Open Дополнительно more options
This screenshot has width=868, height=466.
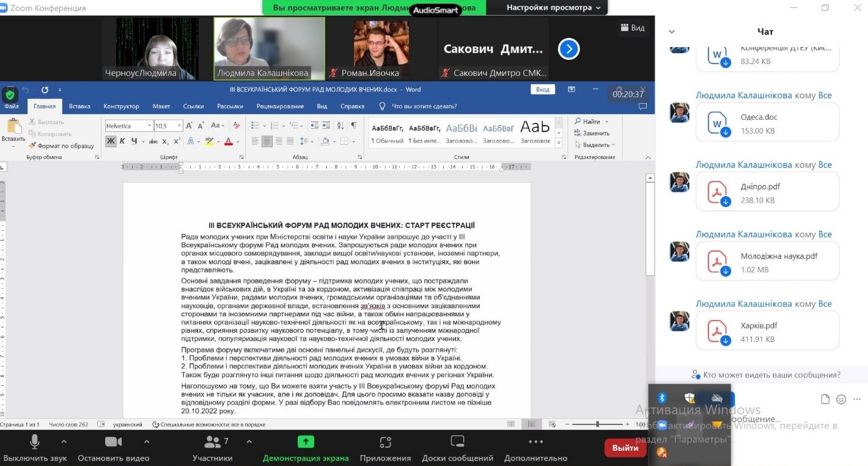[535, 447]
